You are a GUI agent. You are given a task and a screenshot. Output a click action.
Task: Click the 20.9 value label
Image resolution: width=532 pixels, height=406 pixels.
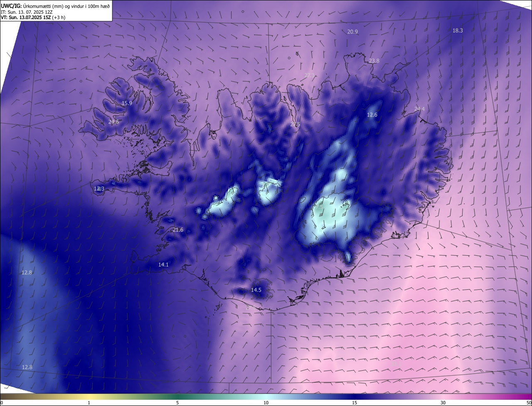(352, 32)
